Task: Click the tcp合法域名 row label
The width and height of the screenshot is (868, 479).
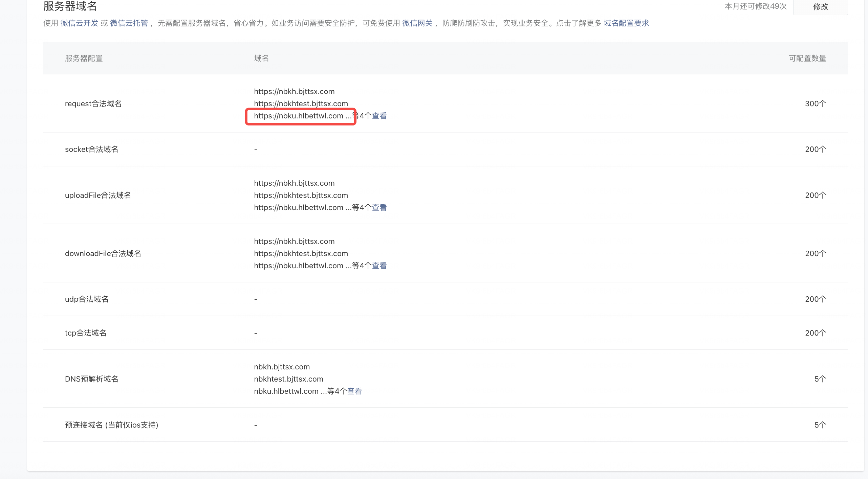Action: (x=86, y=333)
